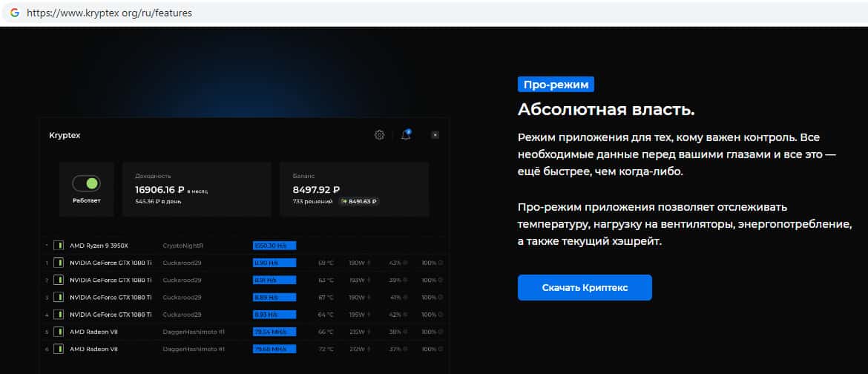Click the 8491.63 ₽ withdrawal badge

[359, 202]
